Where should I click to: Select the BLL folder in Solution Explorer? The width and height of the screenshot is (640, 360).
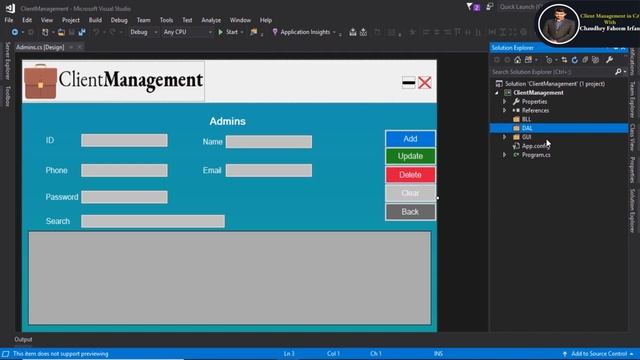pyautogui.click(x=526, y=119)
